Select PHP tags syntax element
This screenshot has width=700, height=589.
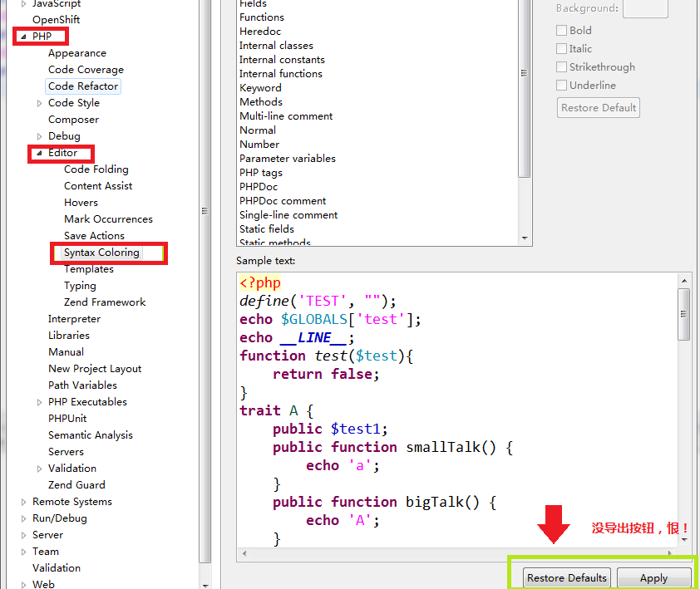pyautogui.click(x=261, y=173)
